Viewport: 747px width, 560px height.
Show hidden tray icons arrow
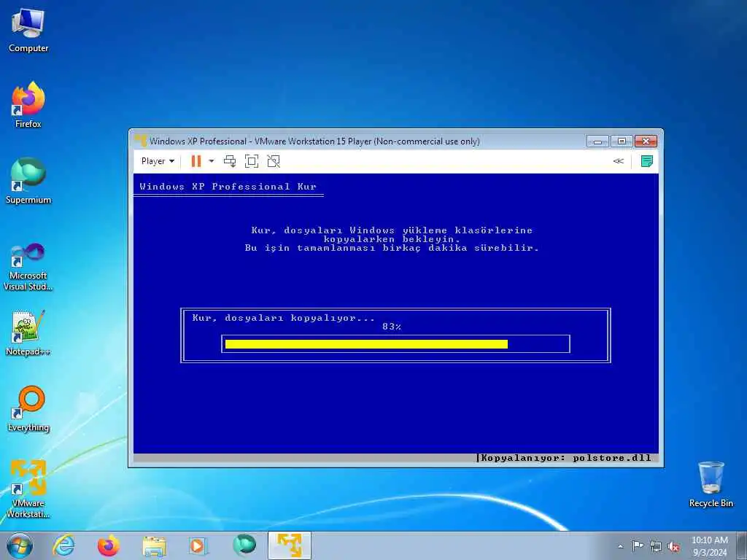pyautogui.click(x=620, y=546)
